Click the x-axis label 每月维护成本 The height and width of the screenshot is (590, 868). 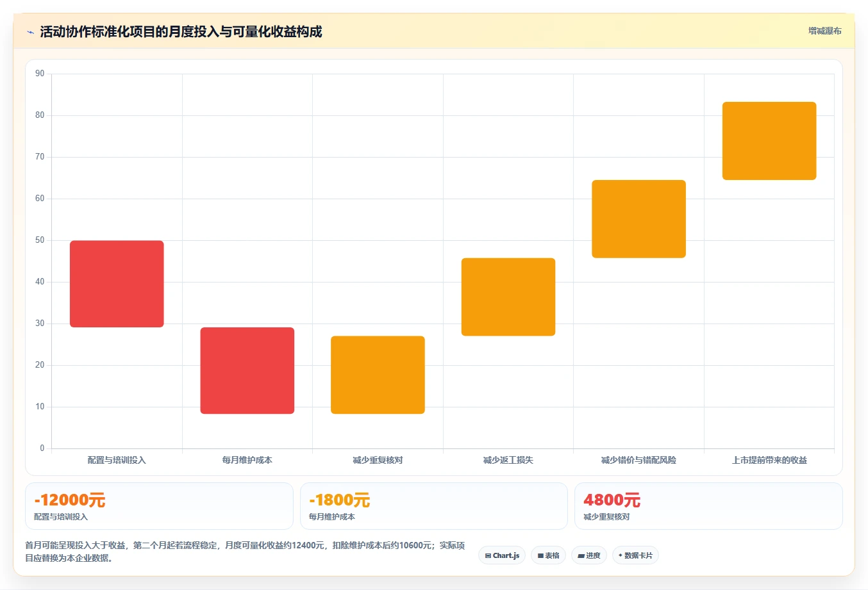point(247,460)
